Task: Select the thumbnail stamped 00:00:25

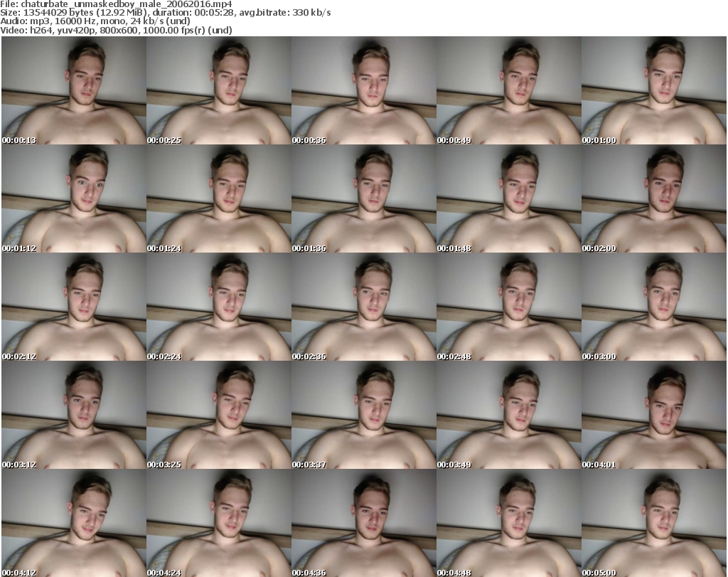Action: point(219,90)
